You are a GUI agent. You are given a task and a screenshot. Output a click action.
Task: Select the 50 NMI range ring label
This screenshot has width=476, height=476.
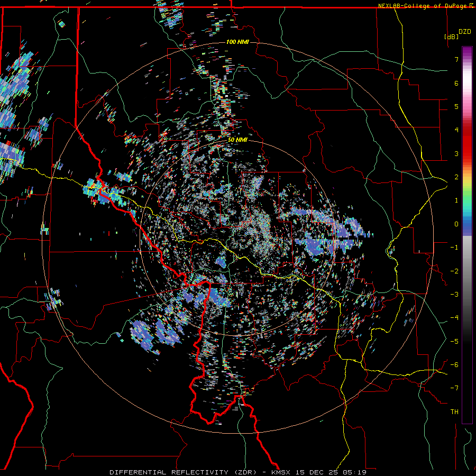point(237,140)
